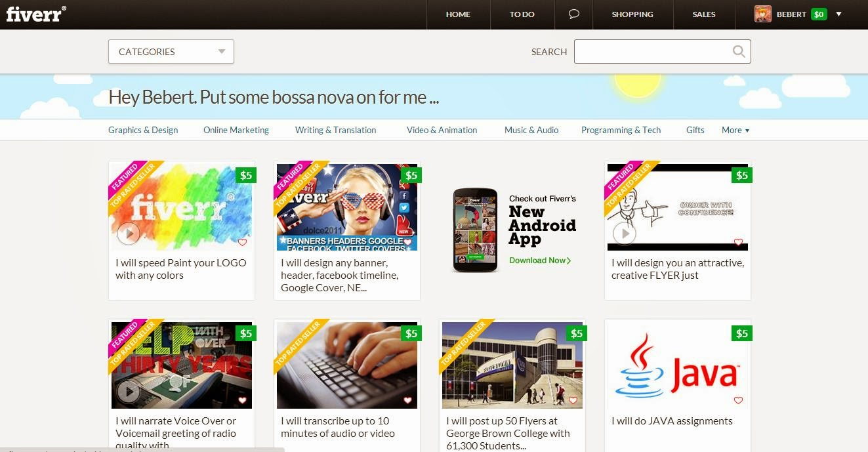Select Writing & Translation category
The height and width of the screenshot is (452, 868).
click(336, 130)
